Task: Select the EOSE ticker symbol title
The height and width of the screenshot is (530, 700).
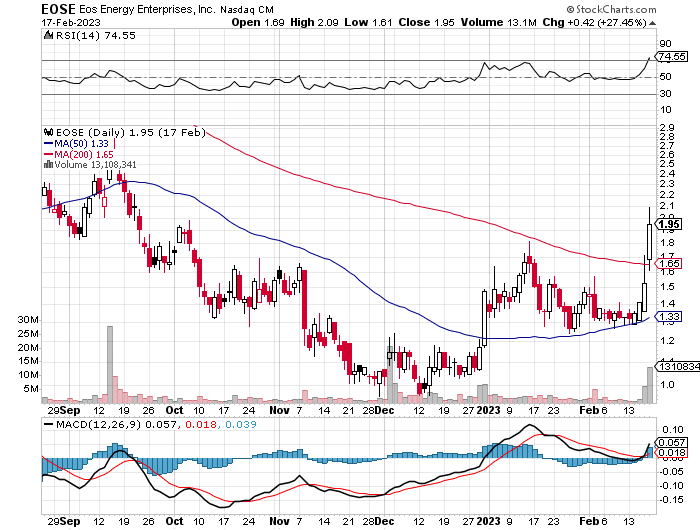Action: pyautogui.click(x=58, y=9)
